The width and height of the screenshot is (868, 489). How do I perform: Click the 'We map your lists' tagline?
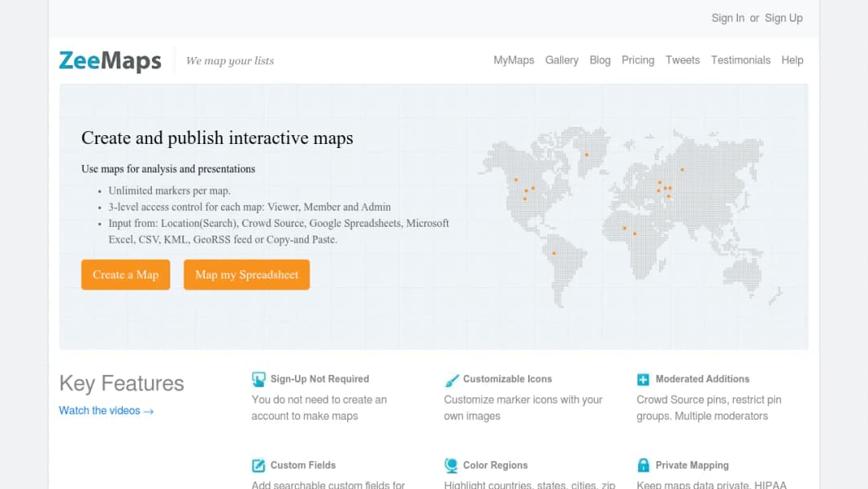click(x=230, y=61)
